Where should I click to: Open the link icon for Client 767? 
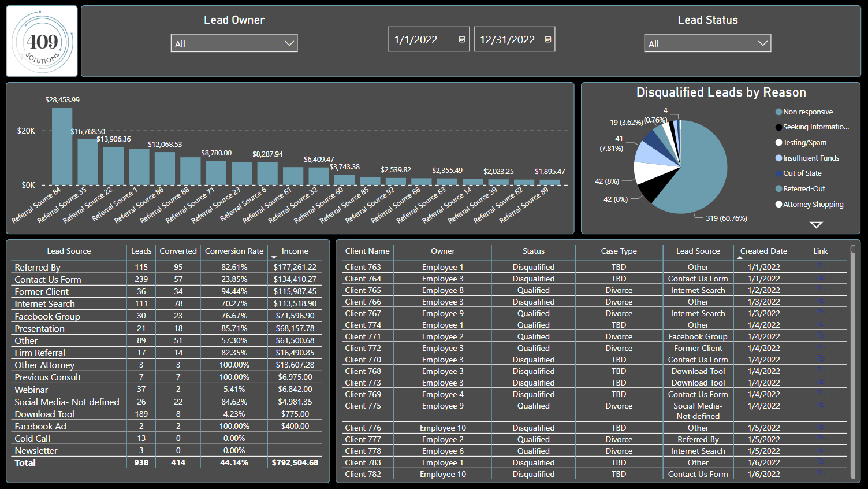(x=820, y=312)
